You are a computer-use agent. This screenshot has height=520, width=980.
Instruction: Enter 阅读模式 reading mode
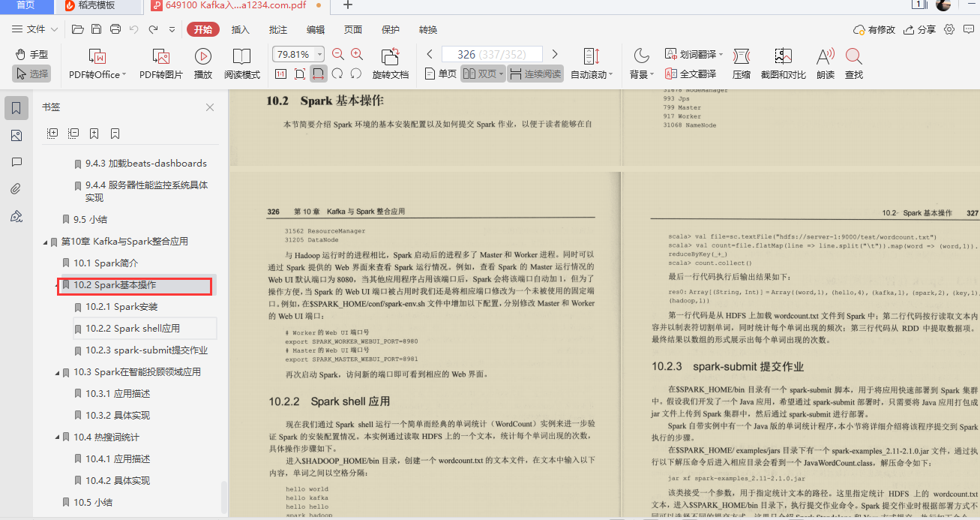click(242, 64)
